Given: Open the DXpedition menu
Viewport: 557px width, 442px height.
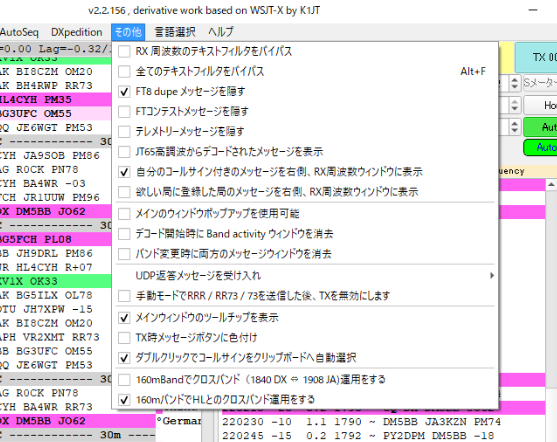Looking at the screenshot, I should coord(77,32).
